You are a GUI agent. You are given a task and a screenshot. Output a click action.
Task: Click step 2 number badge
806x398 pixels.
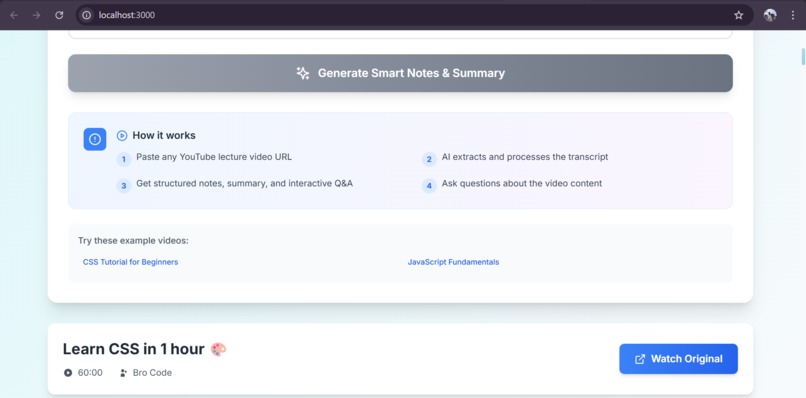pos(429,159)
